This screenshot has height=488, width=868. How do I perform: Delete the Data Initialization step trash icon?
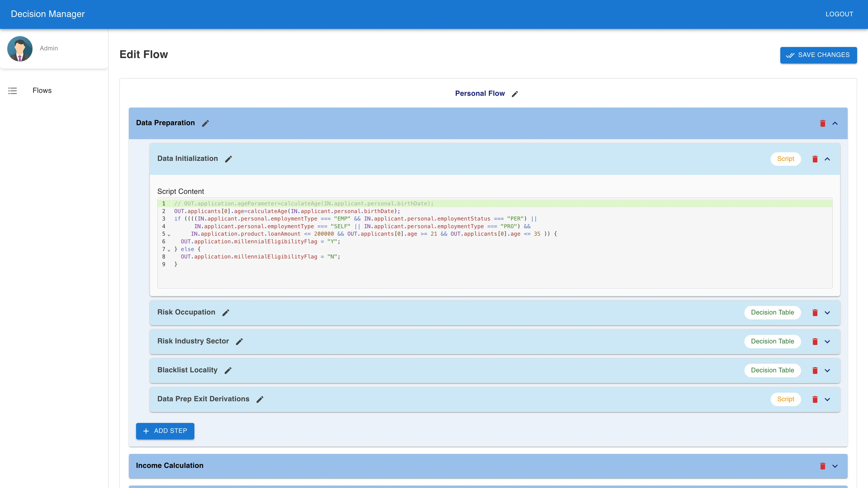815,159
